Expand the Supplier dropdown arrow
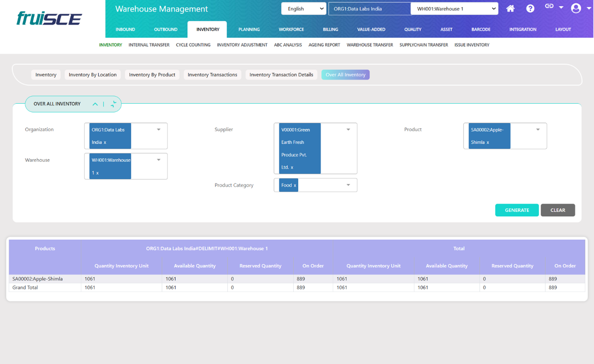The height and width of the screenshot is (364, 594). click(348, 129)
